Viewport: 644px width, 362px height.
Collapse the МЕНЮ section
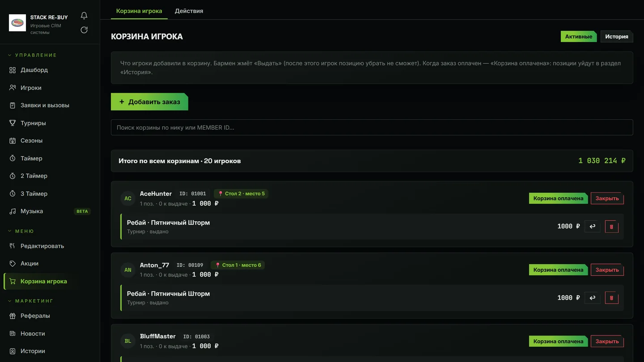(x=21, y=232)
